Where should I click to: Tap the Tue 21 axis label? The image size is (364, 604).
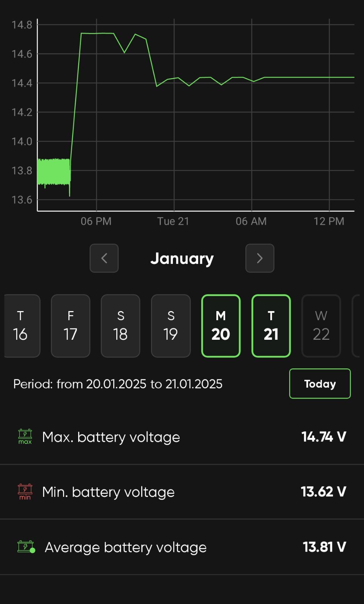coord(173,221)
